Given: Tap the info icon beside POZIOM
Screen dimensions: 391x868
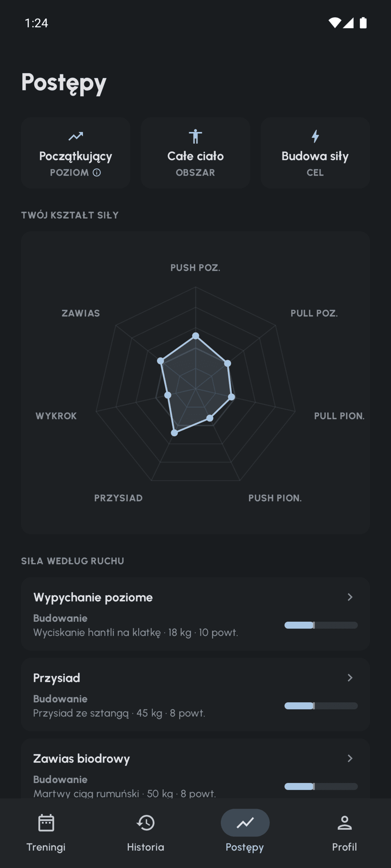Looking at the screenshot, I should 97,173.
